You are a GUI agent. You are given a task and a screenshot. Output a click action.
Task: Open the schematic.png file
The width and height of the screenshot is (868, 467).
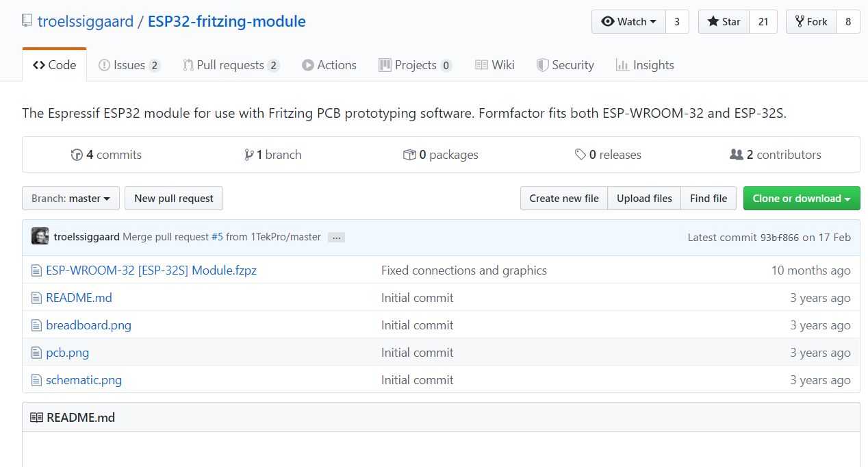[84, 380]
